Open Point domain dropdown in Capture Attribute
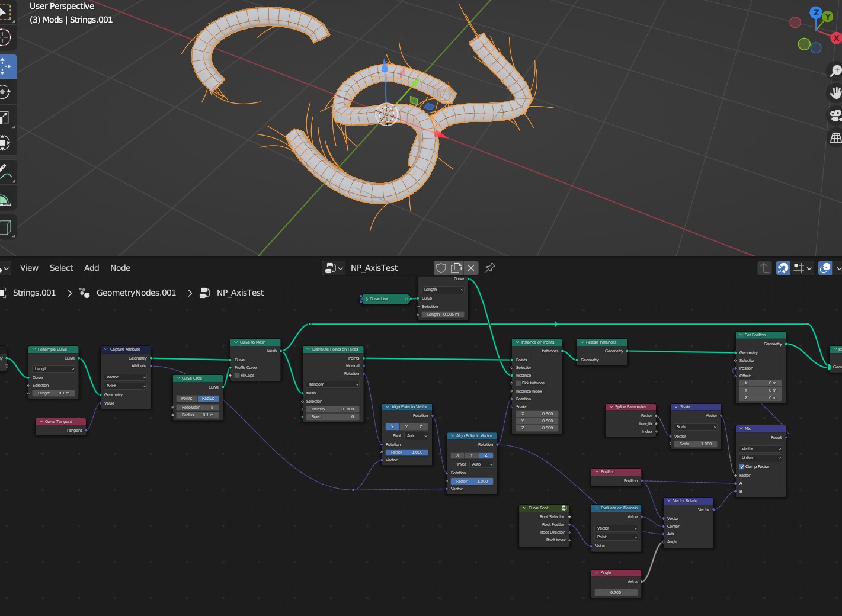Screen dimensions: 842x616 (x=126, y=386)
